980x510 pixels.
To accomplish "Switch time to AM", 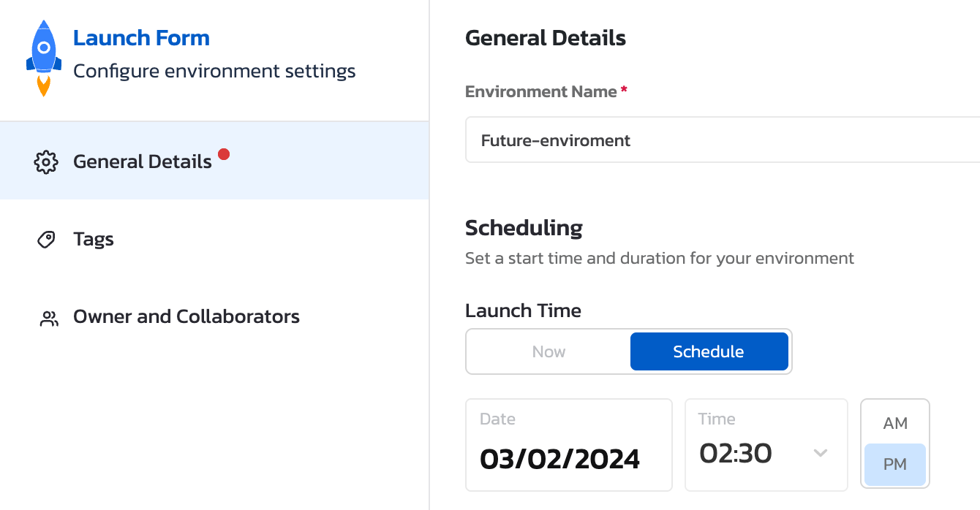I will point(895,424).
